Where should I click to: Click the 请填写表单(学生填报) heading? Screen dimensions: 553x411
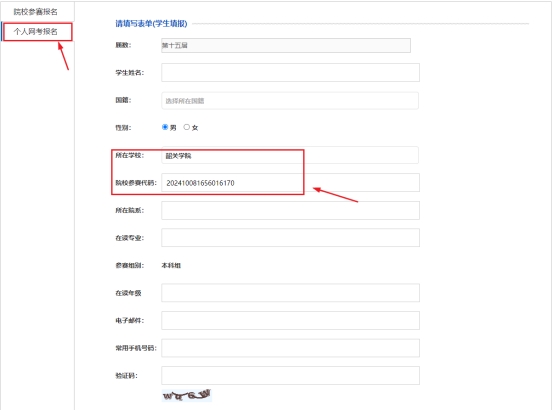pyautogui.click(x=151, y=24)
